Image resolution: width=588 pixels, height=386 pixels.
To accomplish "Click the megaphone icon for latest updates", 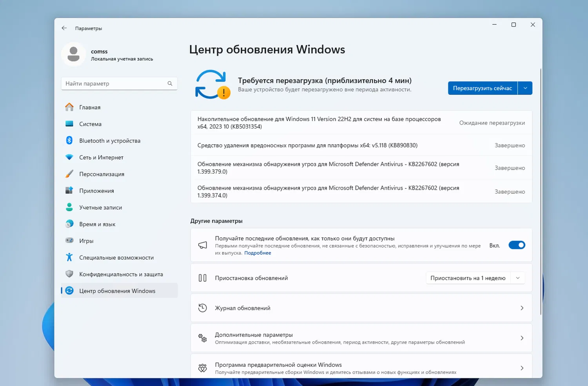I will point(203,245).
